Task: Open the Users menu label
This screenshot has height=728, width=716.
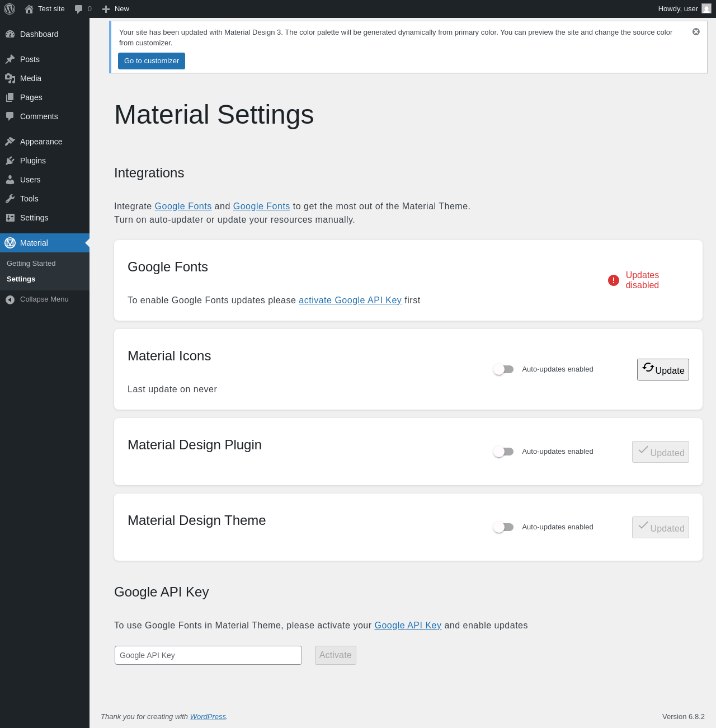Action: [x=30, y=180]
